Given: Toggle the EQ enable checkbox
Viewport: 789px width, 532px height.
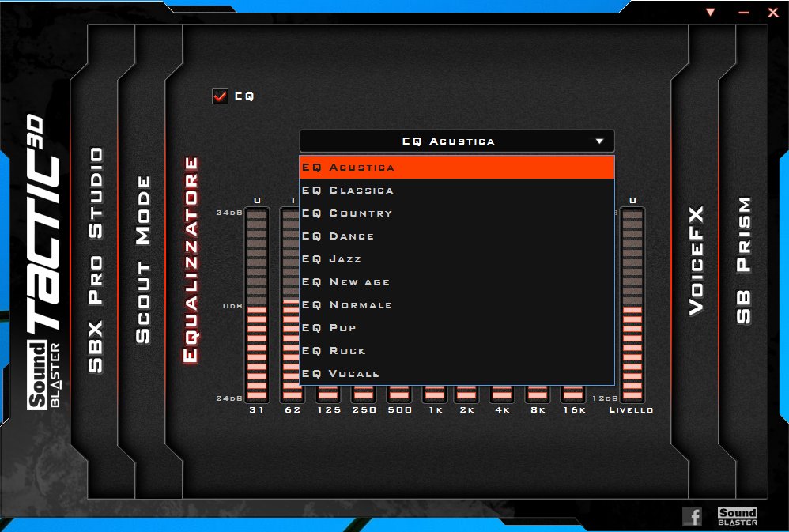Looking at the screenshot, I should click(x=220, y=96).
